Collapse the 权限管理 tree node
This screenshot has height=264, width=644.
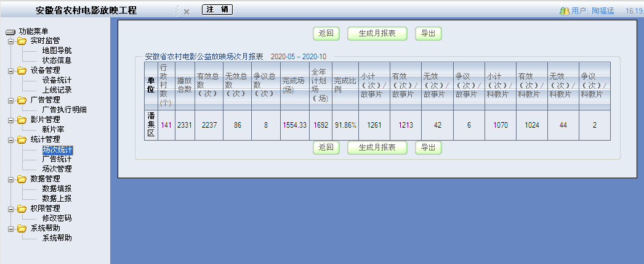click(11, 209)
